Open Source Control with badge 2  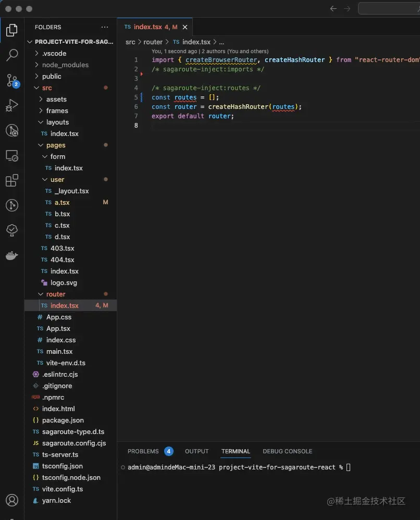[13, 81]
